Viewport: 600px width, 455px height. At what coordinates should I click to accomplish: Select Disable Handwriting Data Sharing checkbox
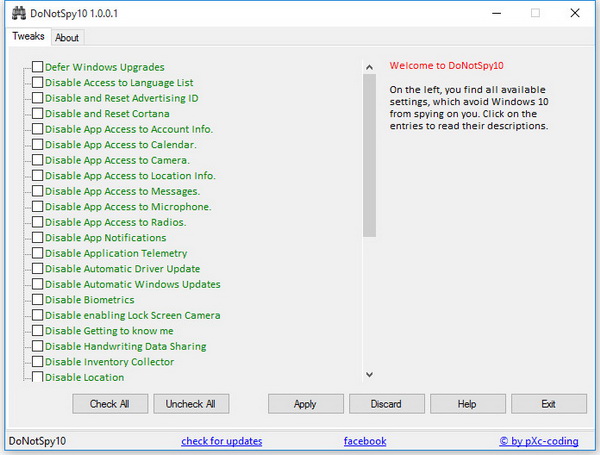tap(38, 346)
